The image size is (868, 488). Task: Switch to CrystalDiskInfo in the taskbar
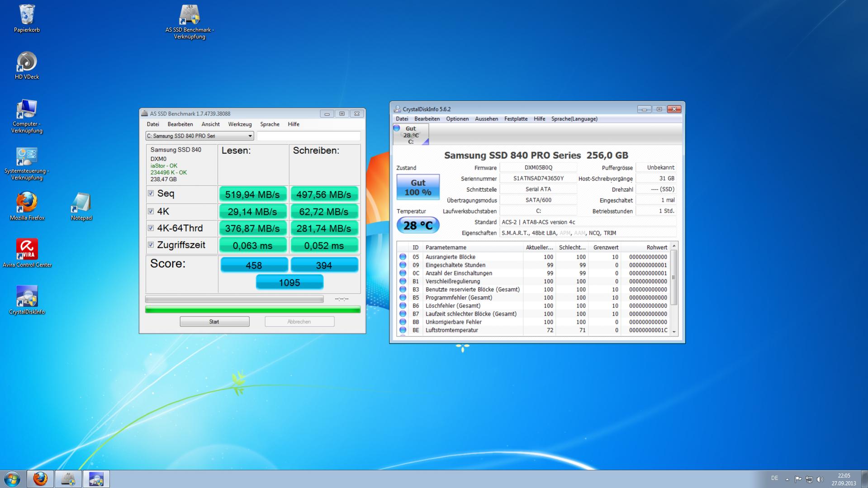pyautogui.click(x=96, y=479)
